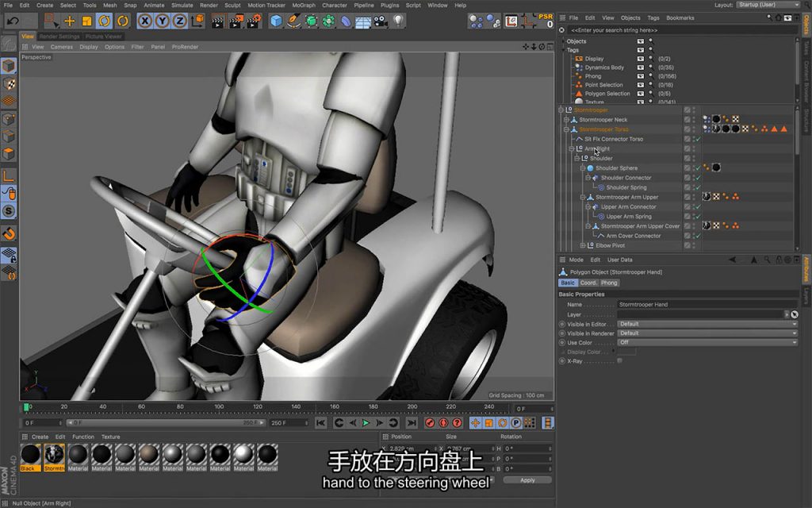Image resolution: width=812 pixels, height=508 pixels.
Task: Activate the Move tool in the top toolbar
Action: pos(70,21)
